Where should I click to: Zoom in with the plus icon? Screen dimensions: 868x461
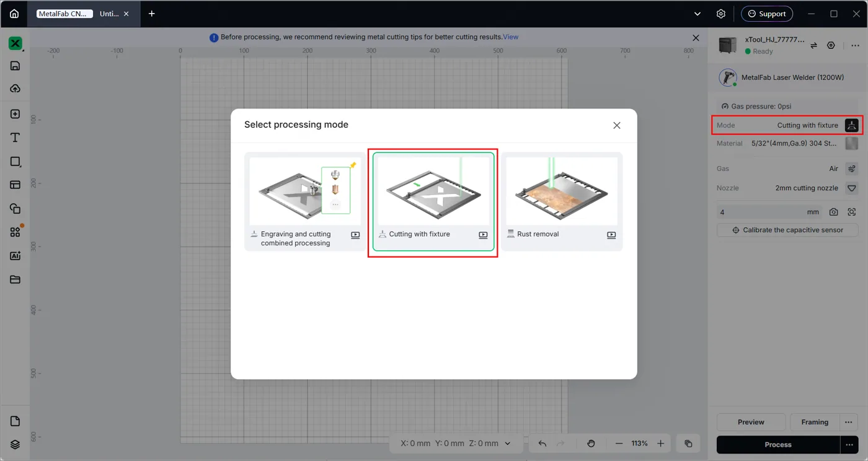(x=661, y=444)
